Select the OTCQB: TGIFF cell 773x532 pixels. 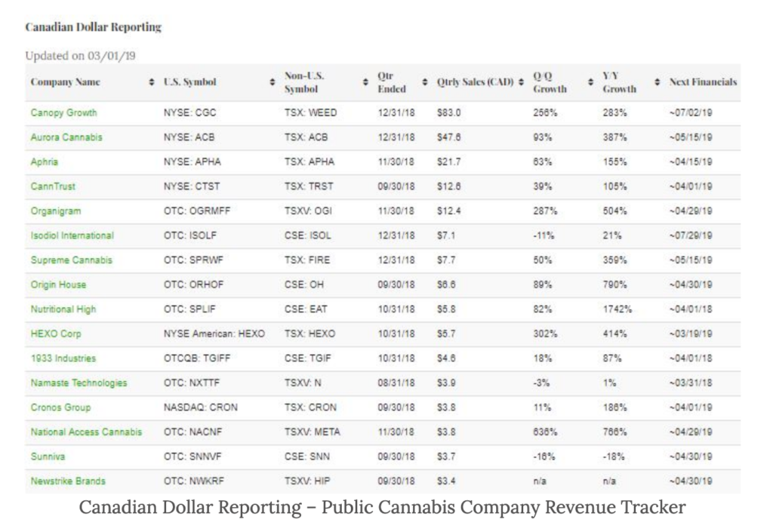coord(197,358)
